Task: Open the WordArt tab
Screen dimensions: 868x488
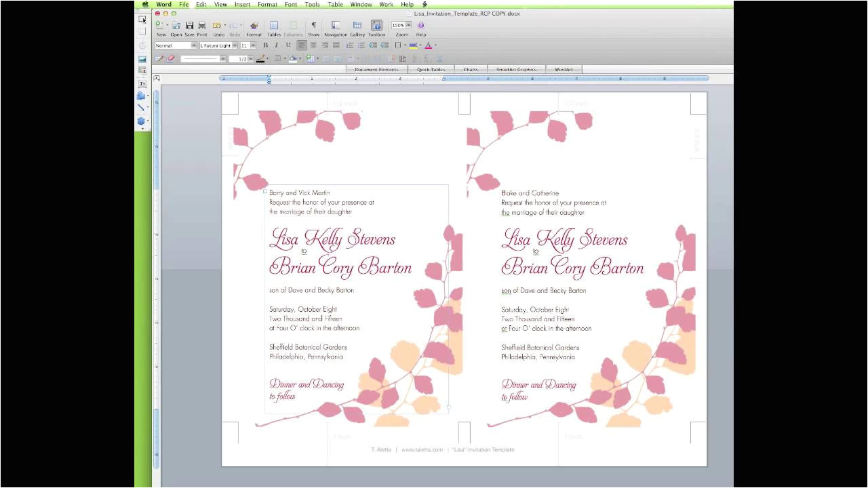Action: click(x=564, y=69)
